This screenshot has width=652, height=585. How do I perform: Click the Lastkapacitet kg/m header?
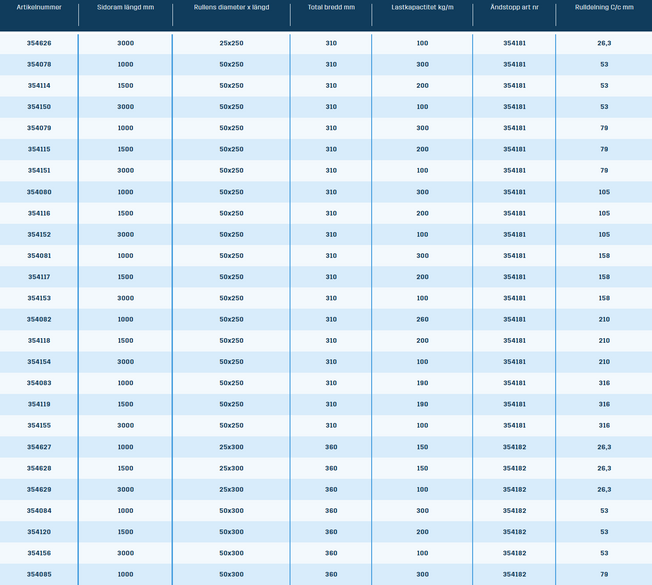pyautogui.click(x=422, y=7)
